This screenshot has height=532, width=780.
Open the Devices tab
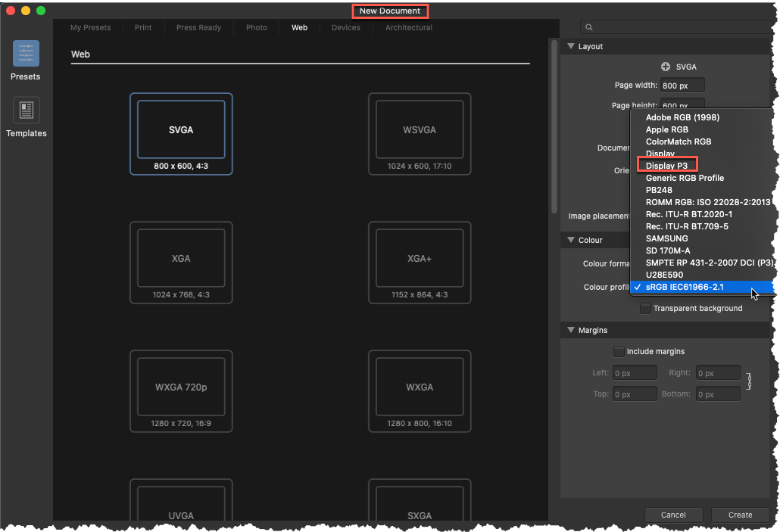click(345, 27)
